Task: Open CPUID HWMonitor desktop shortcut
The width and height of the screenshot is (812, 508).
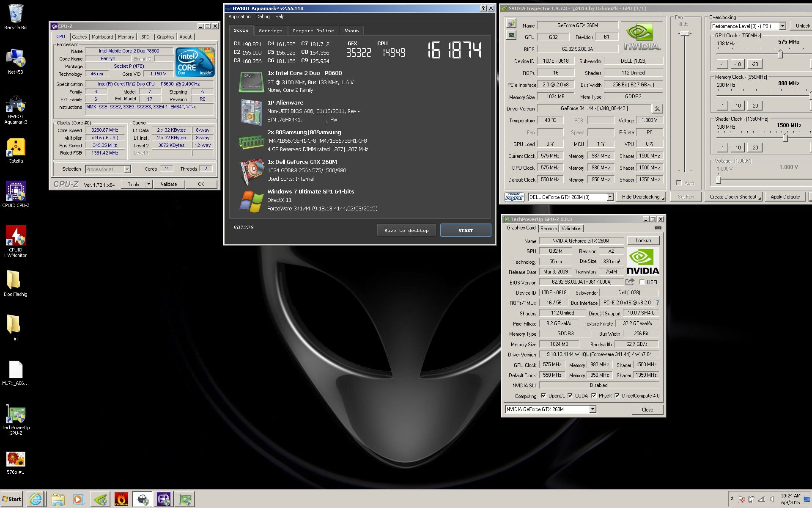Action: 16,241
